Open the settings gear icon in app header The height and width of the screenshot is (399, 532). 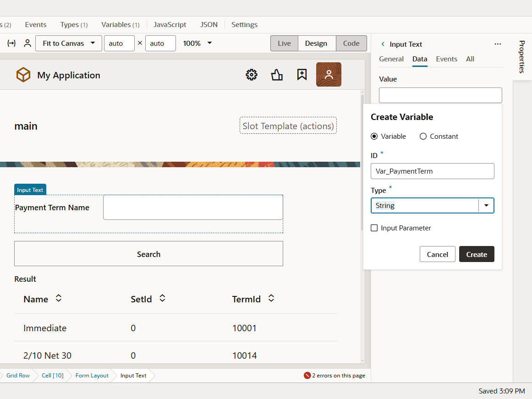(x=252, y=75)
